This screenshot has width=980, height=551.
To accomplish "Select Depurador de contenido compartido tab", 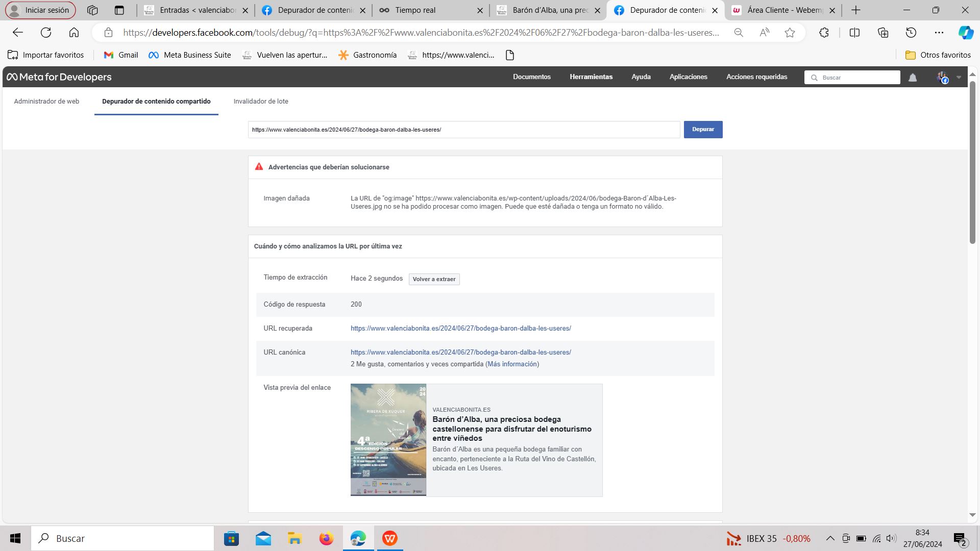I will point(156,102).
